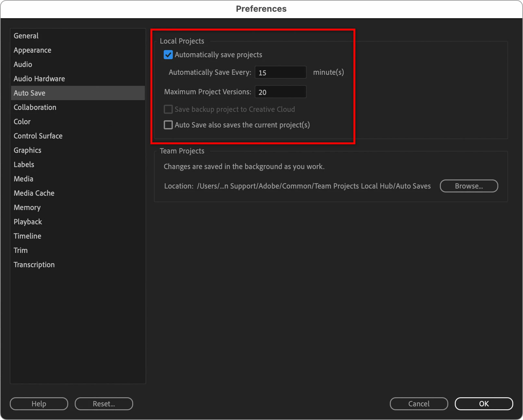Cancel the Preferences dialog

[419, 404]
